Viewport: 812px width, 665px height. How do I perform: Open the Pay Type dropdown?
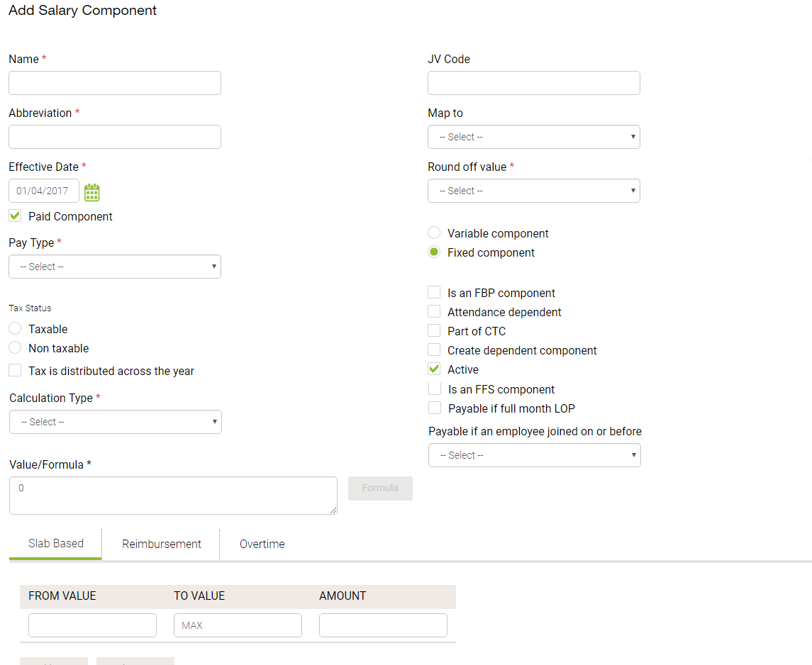pyautogui.click(x=114, y=266)
